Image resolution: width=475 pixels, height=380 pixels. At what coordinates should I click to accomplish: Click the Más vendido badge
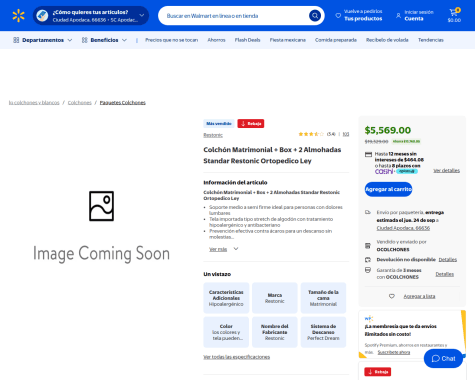pyautogui.click(x=219, y=124)
